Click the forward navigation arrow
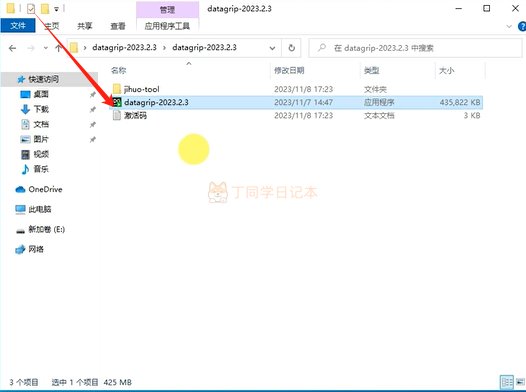This screenshot has height=392, width=526. 31,48
